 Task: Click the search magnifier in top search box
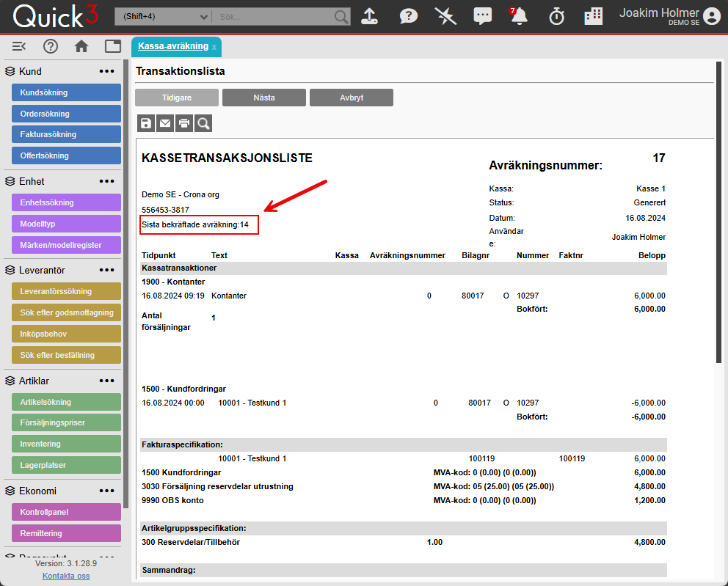(341, 17)
